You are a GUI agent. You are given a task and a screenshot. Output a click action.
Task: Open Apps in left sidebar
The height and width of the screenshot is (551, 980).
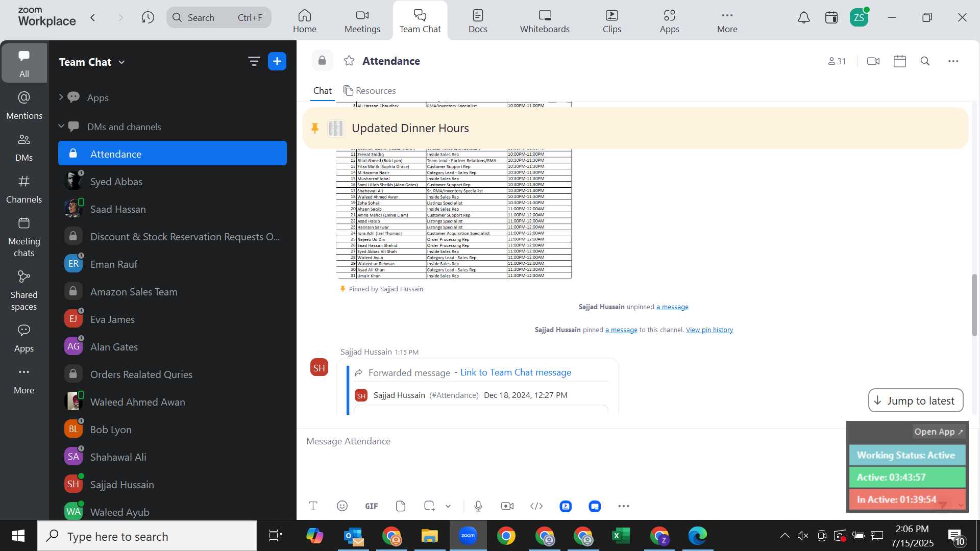tap(24, 338)
